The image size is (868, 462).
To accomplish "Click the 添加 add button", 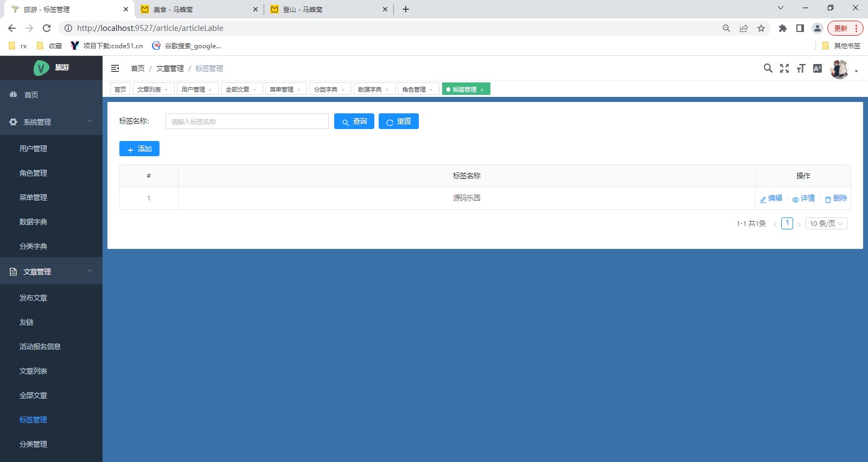I will (139, 149).
